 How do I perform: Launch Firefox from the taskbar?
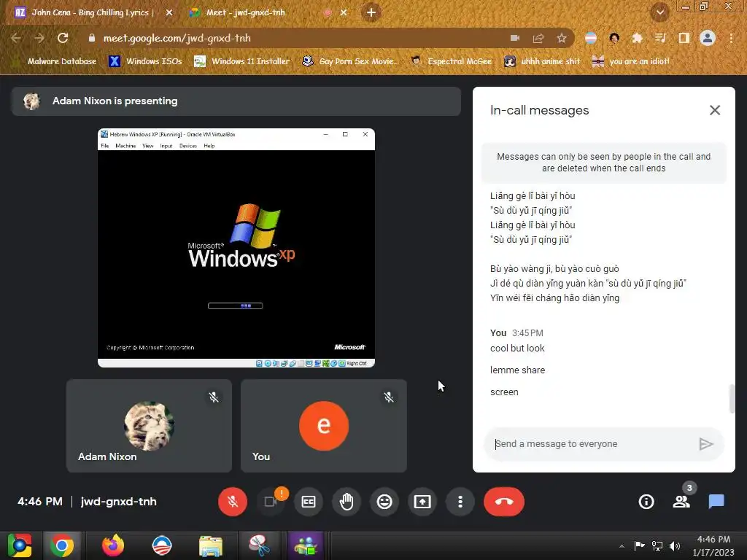[113, 545]
